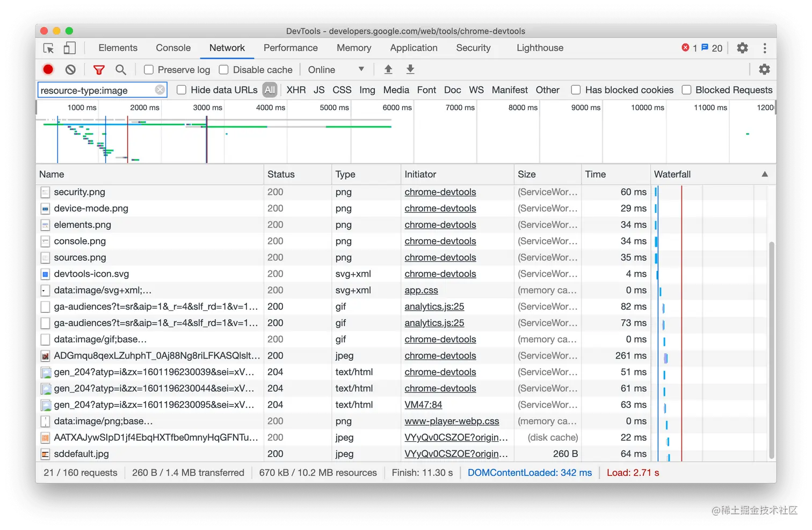Open the analytics.js:25 initiator link
The image size is (812, 530).
tap(434, 306)
